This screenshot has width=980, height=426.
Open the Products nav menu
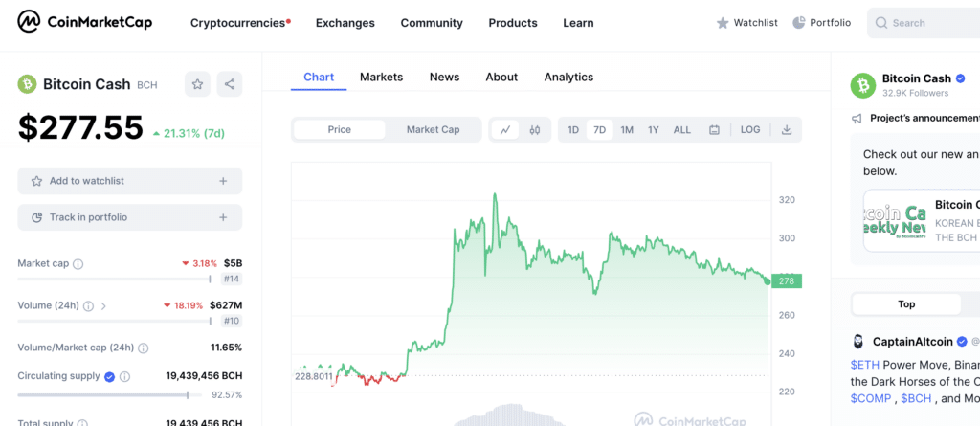513,23
